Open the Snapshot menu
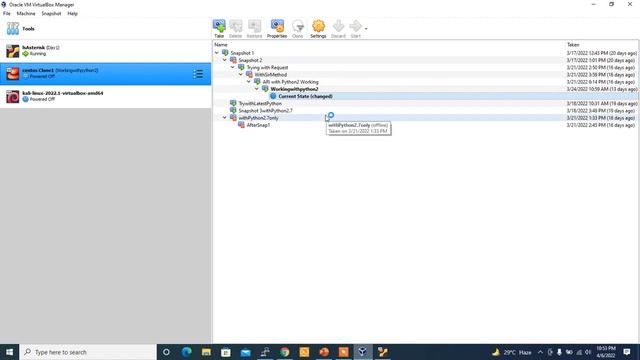The height and width of the screenshot is (360, 640). click(51, 13)
